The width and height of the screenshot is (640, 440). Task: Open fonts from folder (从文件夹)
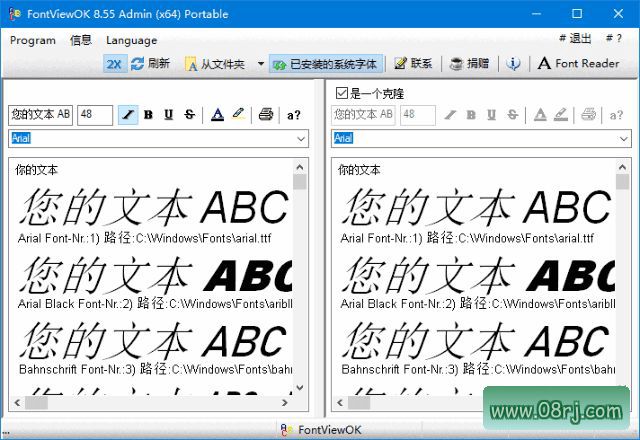214,64
